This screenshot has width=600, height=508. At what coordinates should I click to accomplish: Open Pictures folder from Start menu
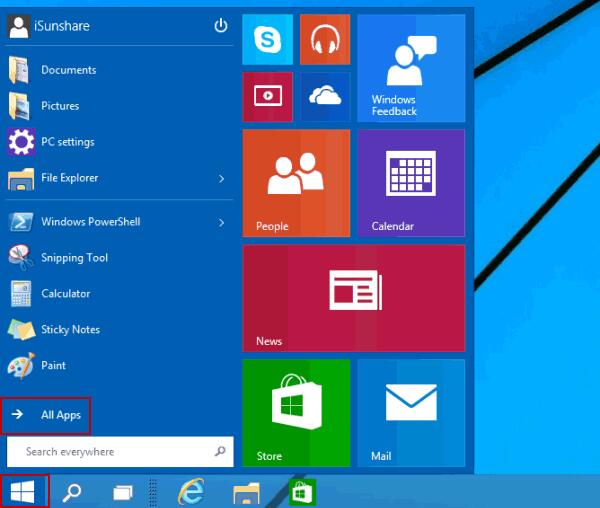pyautogui.click(x=117, y=106)
